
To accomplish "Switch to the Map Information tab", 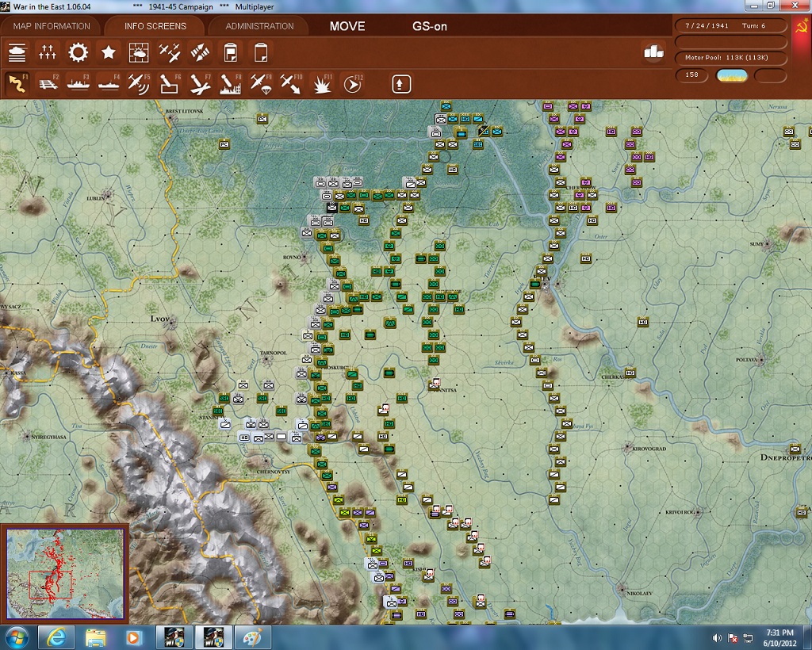I will tap(52, 26).
